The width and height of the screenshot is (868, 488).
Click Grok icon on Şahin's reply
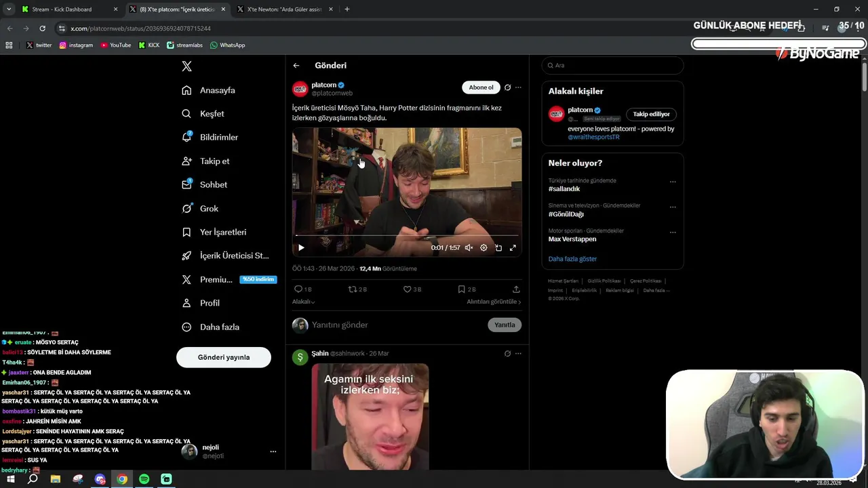click(507, 354)
